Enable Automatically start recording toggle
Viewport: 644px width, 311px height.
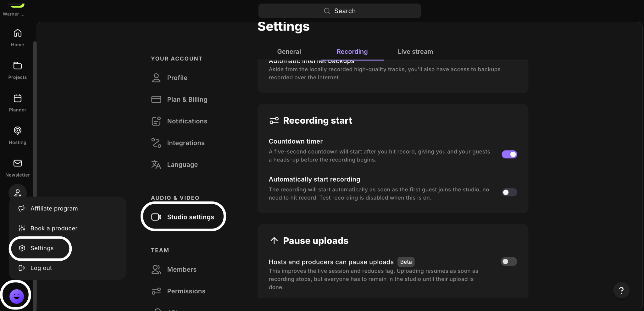[509, 192]
